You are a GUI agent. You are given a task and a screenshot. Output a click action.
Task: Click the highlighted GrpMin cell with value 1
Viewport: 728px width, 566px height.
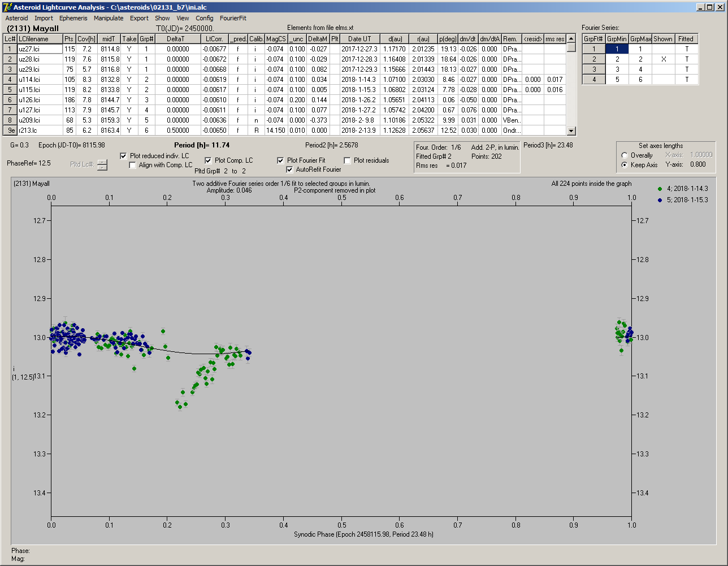[x=617, y=49]
